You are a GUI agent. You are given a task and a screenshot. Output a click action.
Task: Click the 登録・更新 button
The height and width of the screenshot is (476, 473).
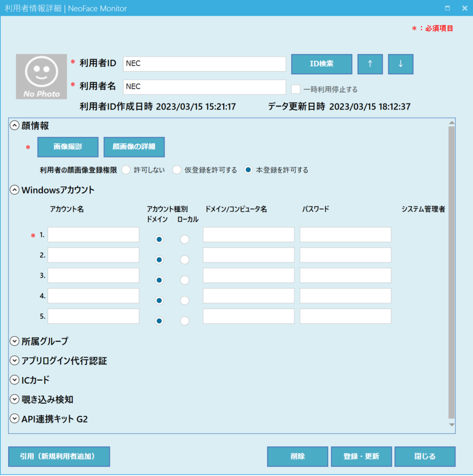tap(361, 457)
